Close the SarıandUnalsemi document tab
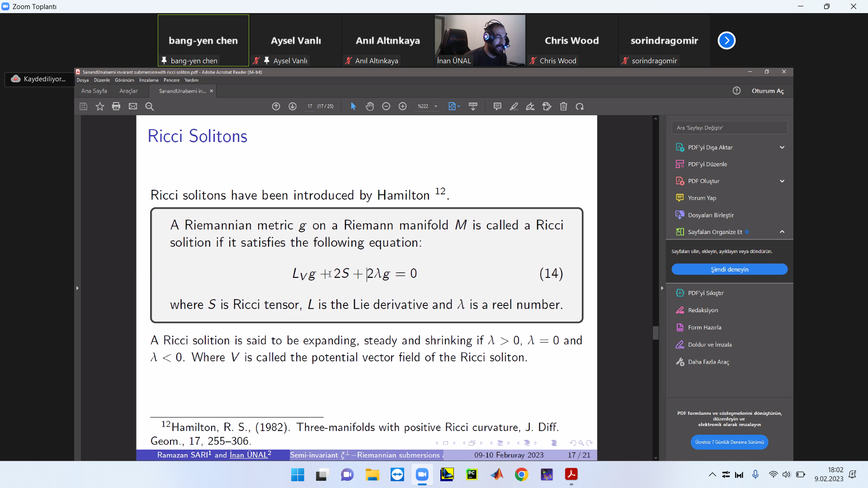This screenshot has height=488, width=868. pyautogui.click(x=211, y=91)
